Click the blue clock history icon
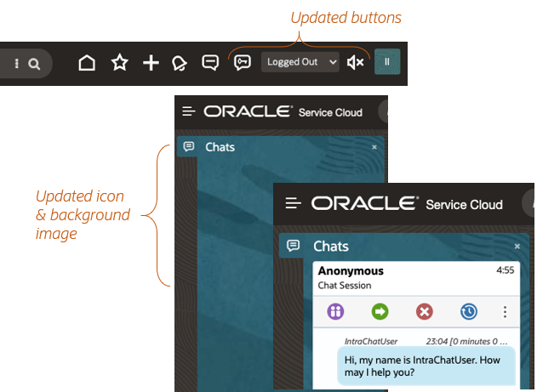The height and width of the screenshot is (392, 537). click(x=469, y=311)
